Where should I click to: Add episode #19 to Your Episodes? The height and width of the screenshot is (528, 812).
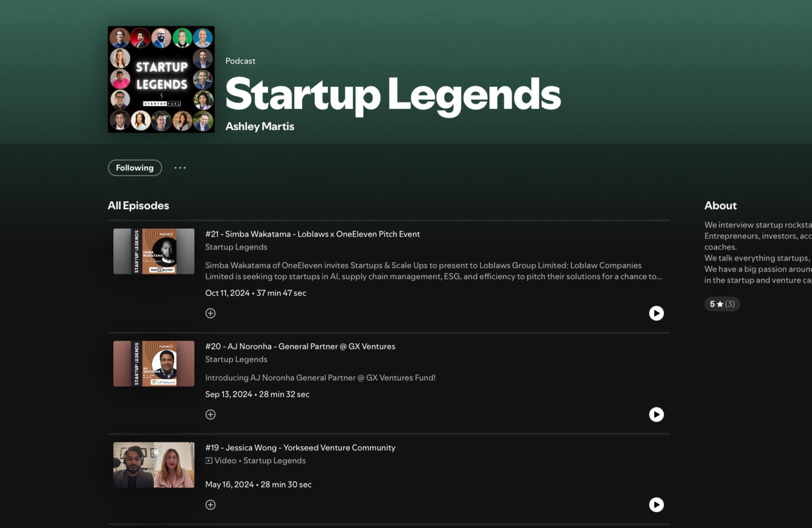210,505
